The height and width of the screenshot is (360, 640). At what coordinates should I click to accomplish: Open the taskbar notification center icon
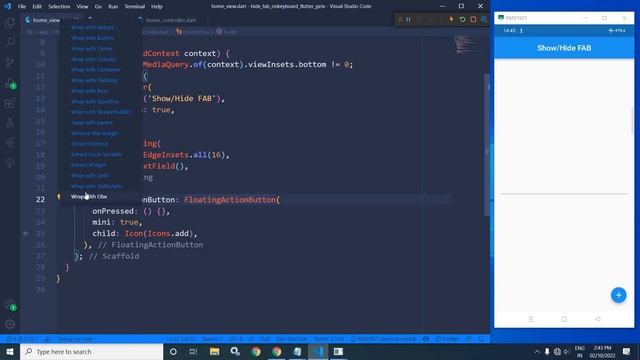coord(627,351)
